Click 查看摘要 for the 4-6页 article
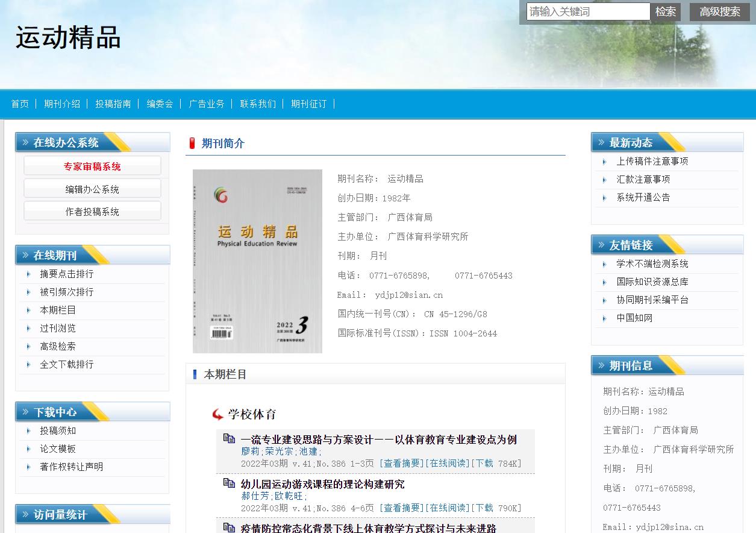Image resolution: width=756 pixels, height=533 pixels. coord(402,508)
